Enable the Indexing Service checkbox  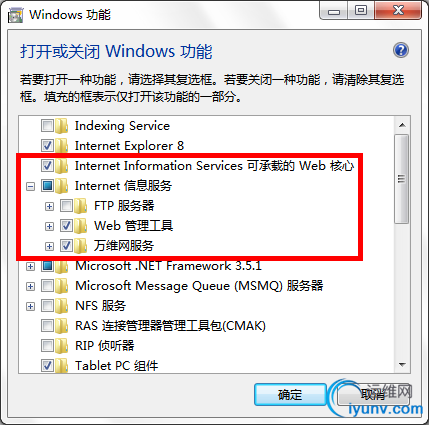coord(47,126)
